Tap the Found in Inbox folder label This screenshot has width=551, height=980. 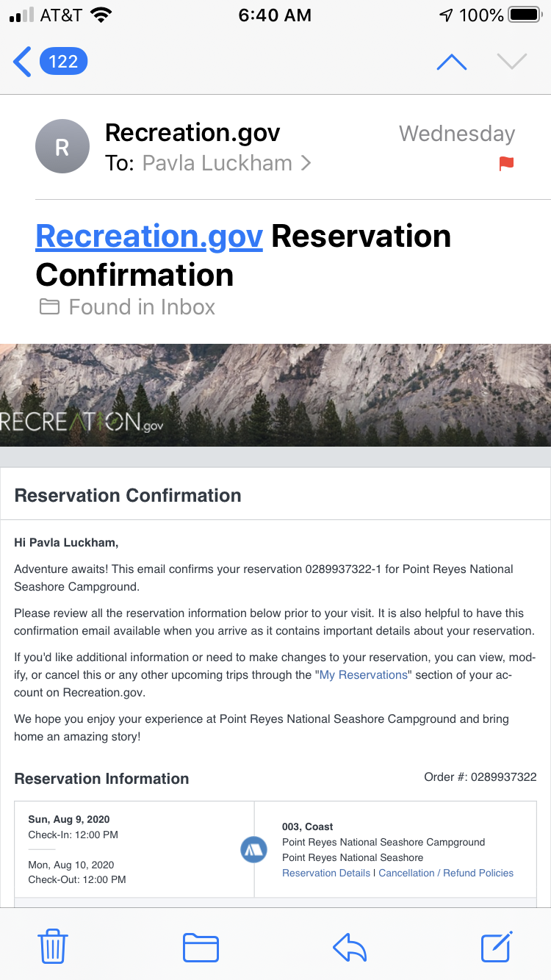point(126,307)
